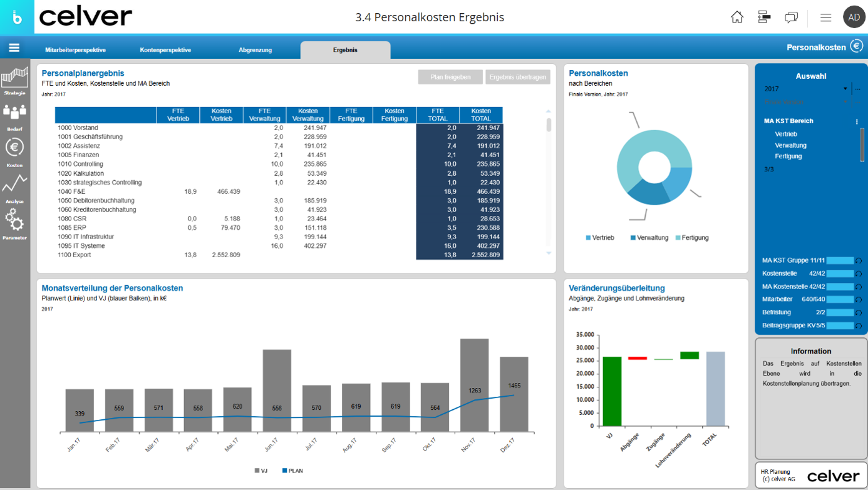Open the comments chat icon
This screenshot has width=868, height=490.
[x=791, y=18]
